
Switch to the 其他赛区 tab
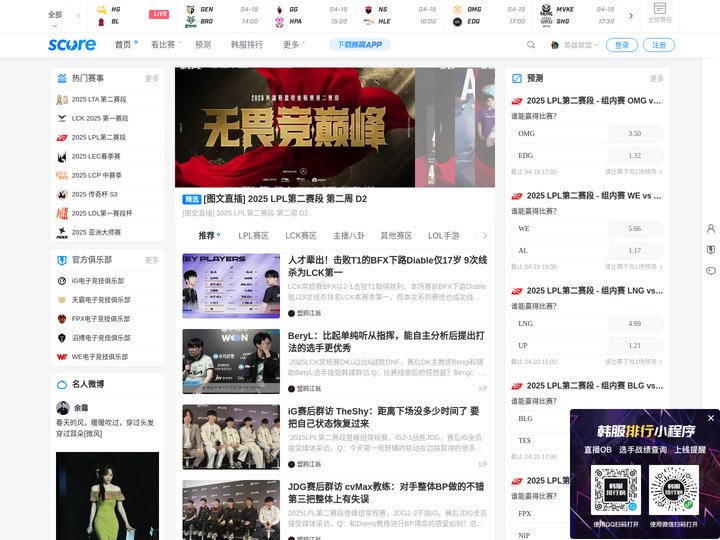point(396,236)
